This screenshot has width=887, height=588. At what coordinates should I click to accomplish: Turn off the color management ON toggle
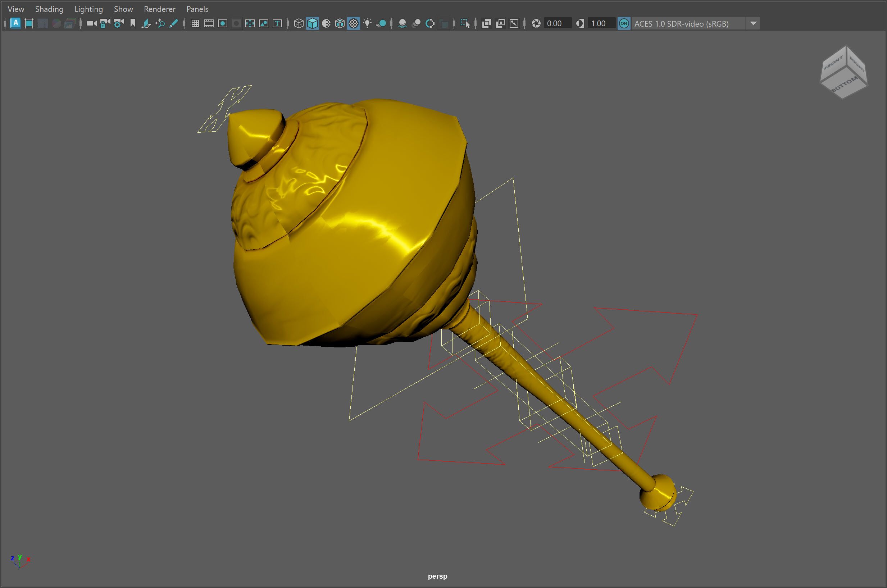pos(624,24)
